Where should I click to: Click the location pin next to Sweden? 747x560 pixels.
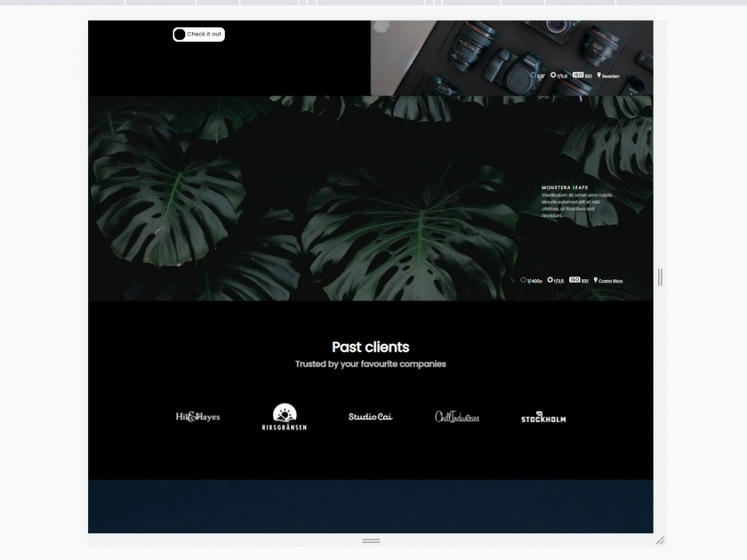(599, 75)
